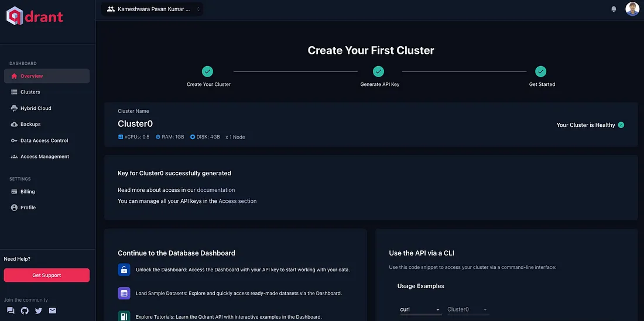
Task: Click the notifications bell icon
Action: click(x=614, y=9)
